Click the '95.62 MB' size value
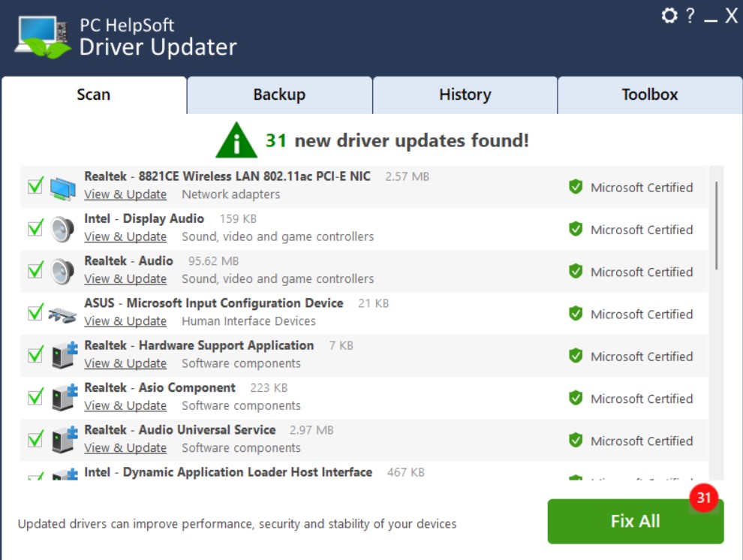Image resolution: width=743 pixels, height=560 pixels. coord(213,261)
